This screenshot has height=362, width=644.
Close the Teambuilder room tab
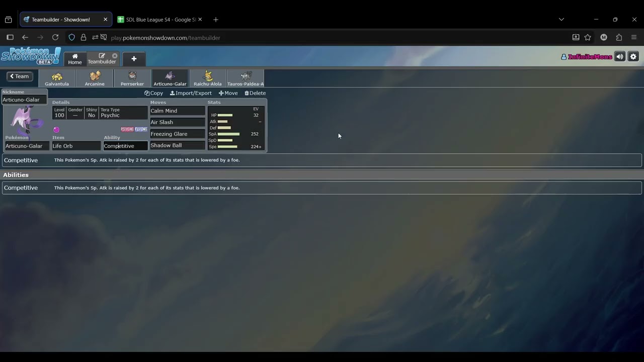pyautogui.click(x=115, y=56)
